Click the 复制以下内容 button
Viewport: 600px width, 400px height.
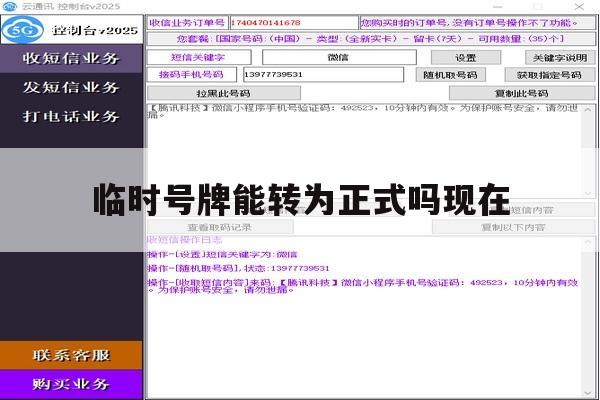tap(513, 227)
